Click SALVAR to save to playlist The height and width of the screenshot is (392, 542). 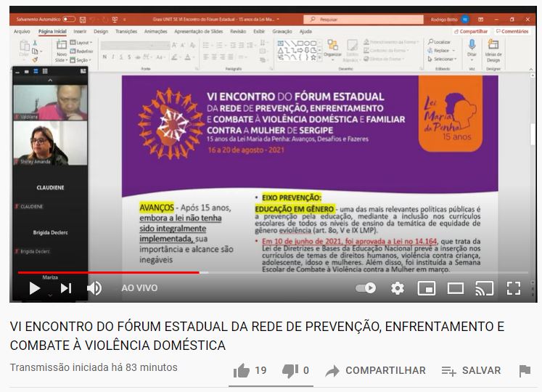(x=472, y=371)
